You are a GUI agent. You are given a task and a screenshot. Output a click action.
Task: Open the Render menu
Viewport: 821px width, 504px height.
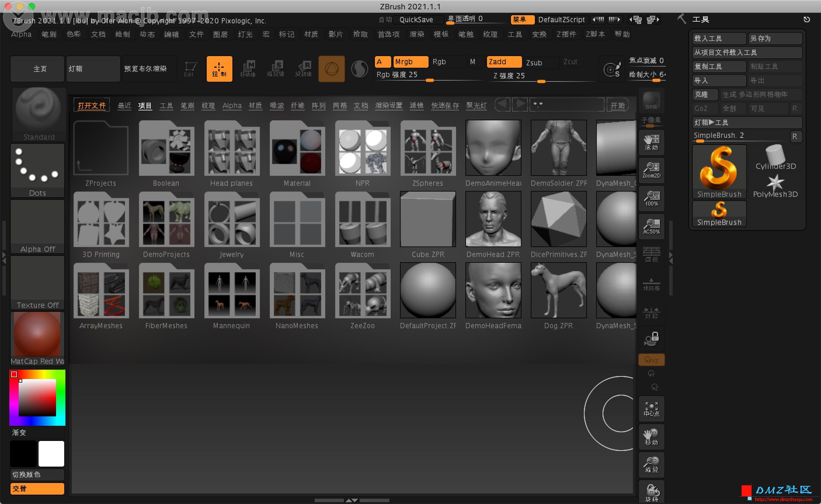[417, 34]
